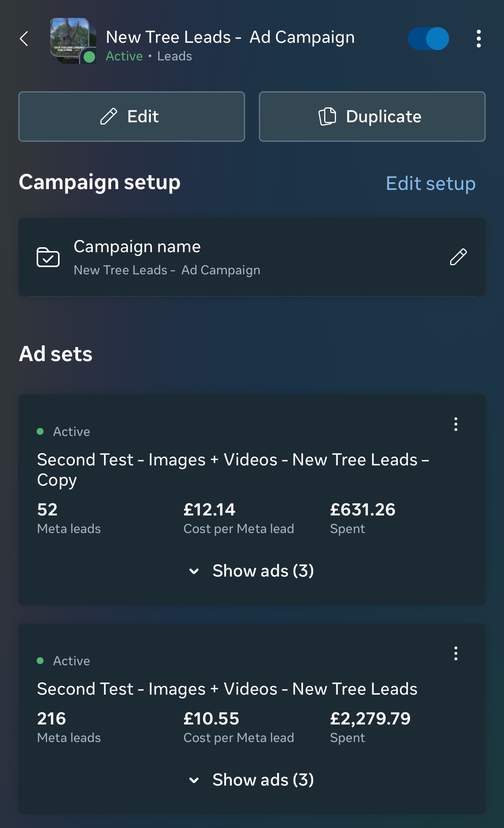Click the Duplicate button
Screen dimensions: 504x828
coord(372,117)
